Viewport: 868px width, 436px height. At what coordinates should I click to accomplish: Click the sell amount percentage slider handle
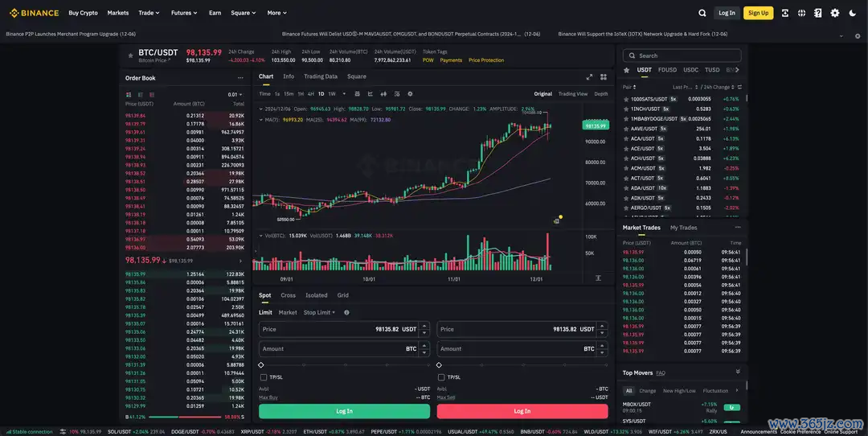click(x=439, y=365)
